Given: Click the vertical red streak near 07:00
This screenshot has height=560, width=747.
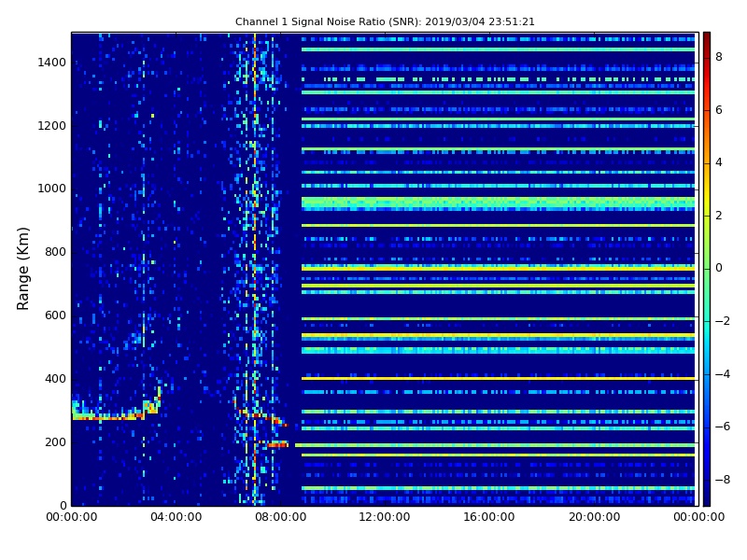Looking at the screenshot, I should [255, 269].
